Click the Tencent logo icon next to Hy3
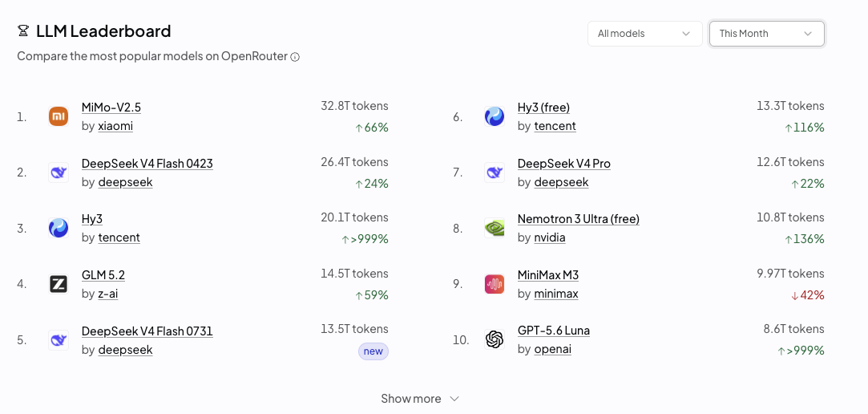 coord(59,229)
